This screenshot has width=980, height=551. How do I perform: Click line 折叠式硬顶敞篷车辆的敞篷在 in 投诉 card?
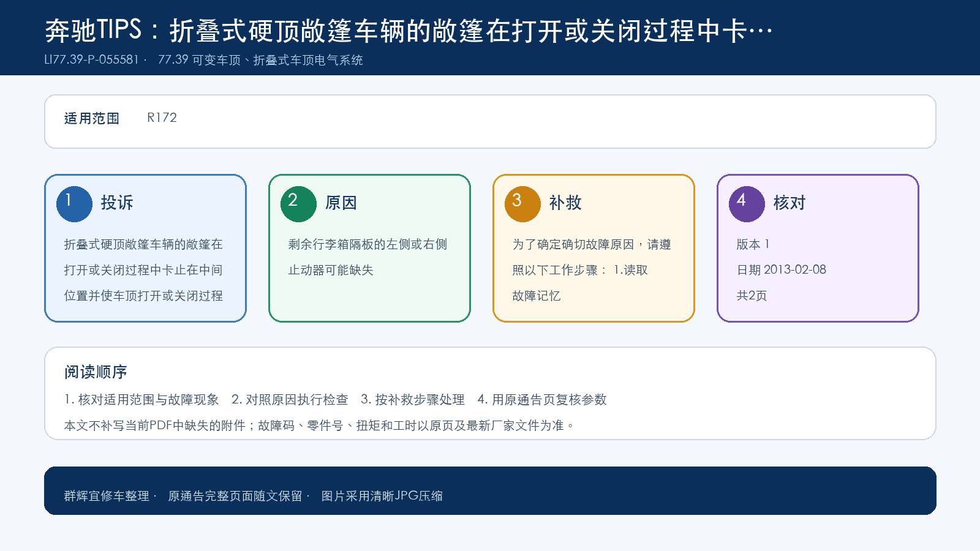(143, 244)
